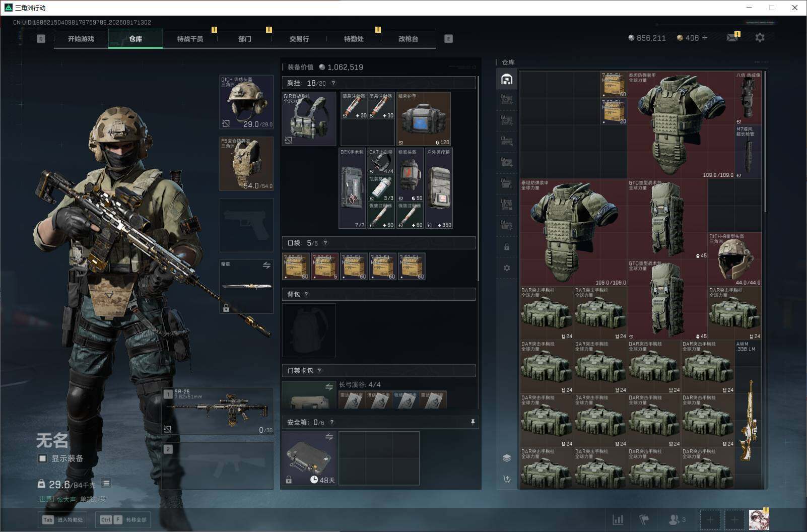The width and height of the screenshot is (807, 532).
Task: Click the 转移全部 button
Action: tap(123, 519)
